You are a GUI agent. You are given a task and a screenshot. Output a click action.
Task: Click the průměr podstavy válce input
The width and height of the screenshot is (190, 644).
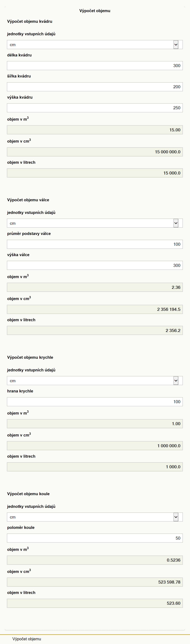[95, 244]
